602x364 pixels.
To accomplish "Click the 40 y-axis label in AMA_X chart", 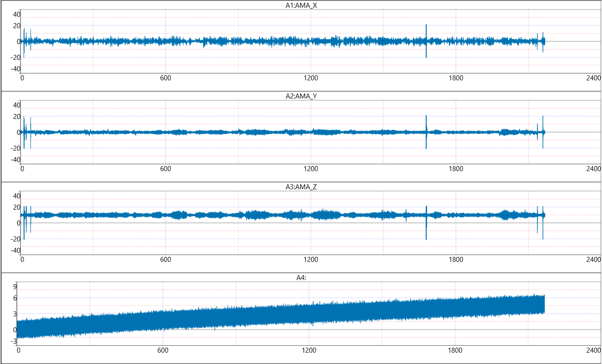I will (16, 14).
